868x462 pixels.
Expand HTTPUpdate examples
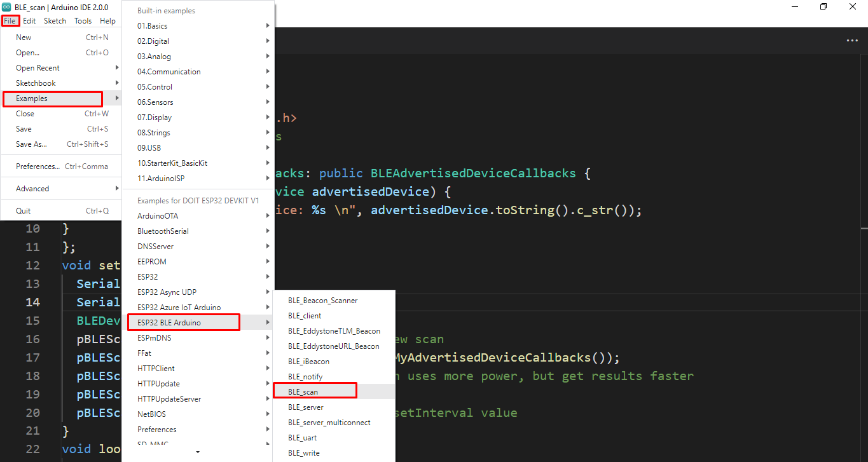[x=198, y=384]
